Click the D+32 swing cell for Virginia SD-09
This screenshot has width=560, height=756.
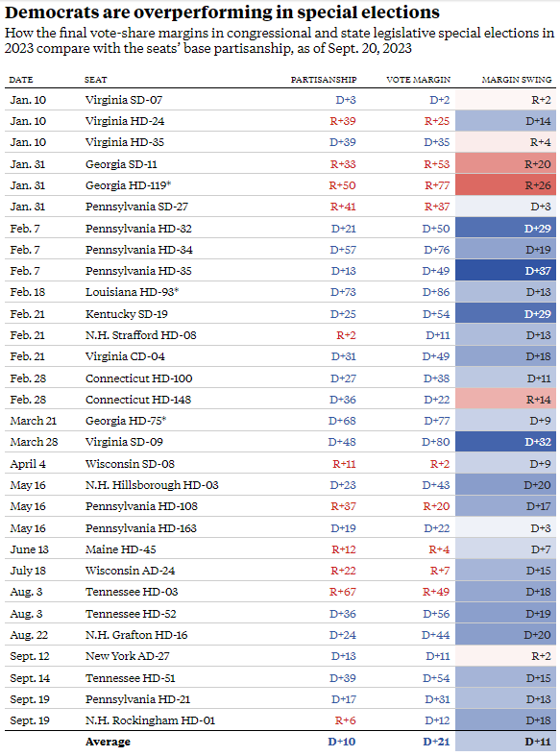(x=505, y=442)
